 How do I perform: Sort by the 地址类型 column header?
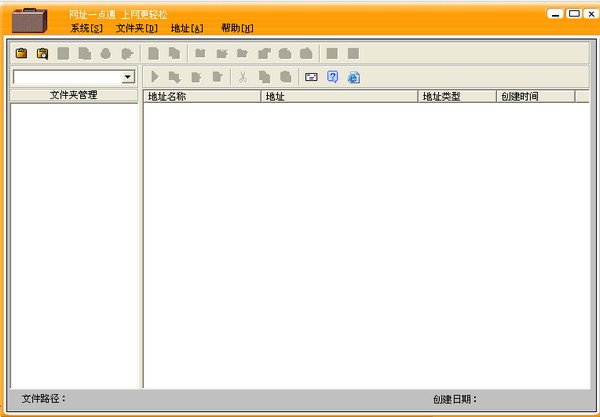pyautogui.click(x=457, y=96)
